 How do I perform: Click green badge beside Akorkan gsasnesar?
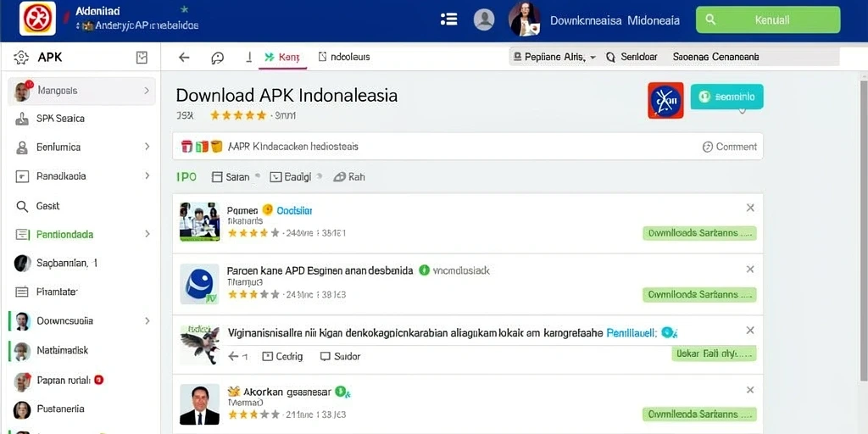point(342,392)
